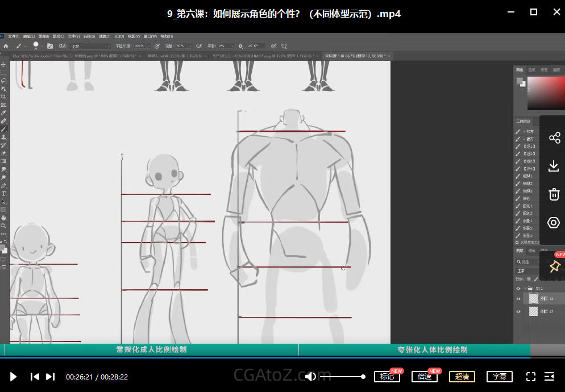565x392 pixels.
Task: Hide layer 18 with eye icon
Action: tap(518, 299)
